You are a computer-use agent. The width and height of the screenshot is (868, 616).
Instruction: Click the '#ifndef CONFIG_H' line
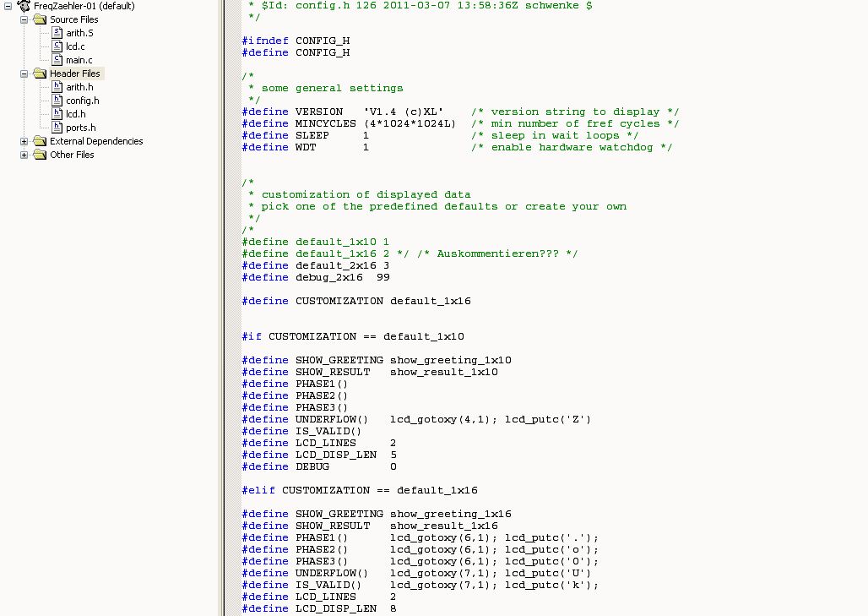[x=296, y=41]
